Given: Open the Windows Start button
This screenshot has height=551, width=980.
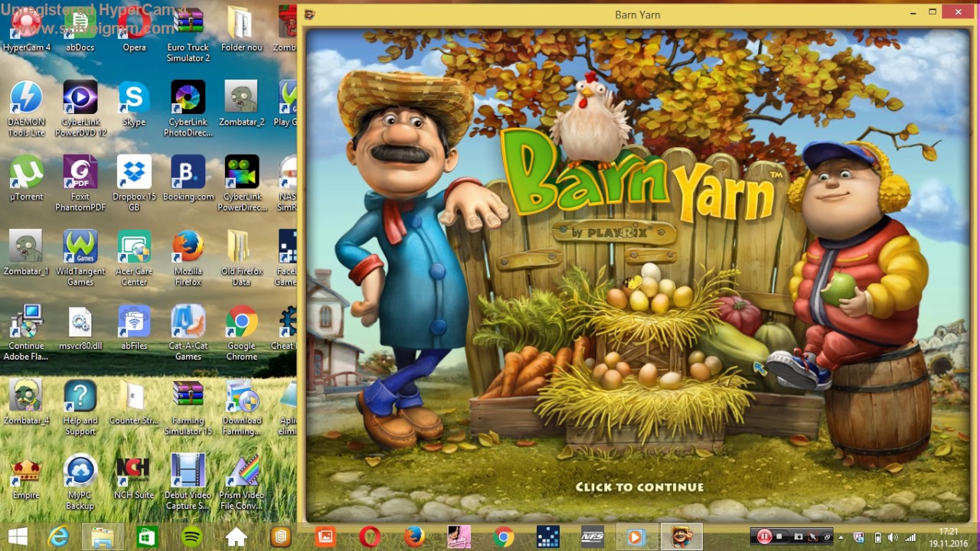Looking at the screenshot, I should point(18,537).
